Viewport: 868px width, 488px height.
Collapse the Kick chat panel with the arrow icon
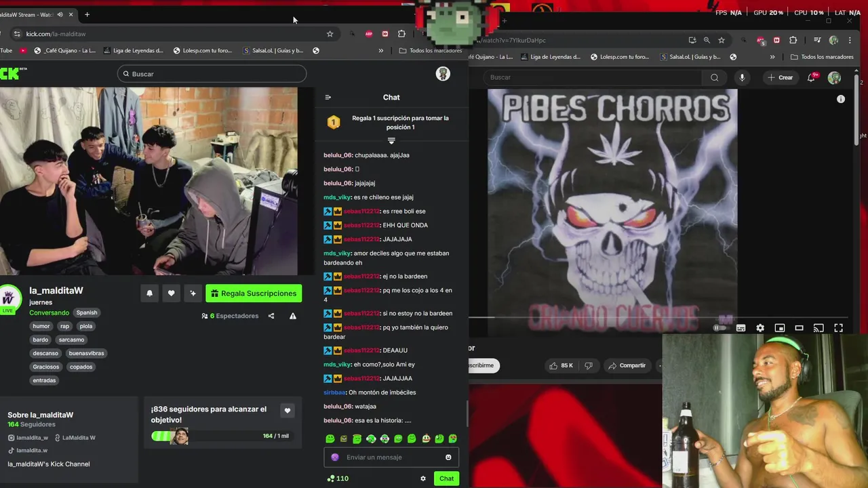pos(328,98)
